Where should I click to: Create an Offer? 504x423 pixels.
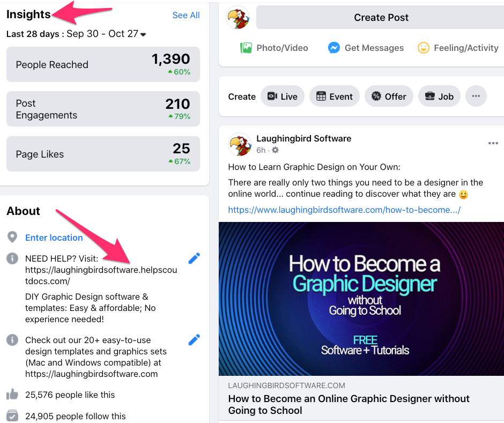[x=389, y=96]
